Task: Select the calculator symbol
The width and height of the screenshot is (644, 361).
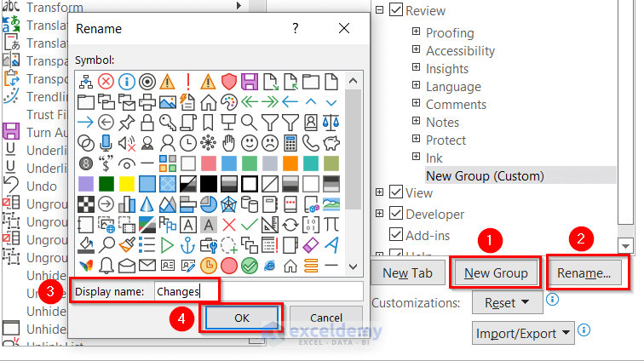Action: coord(290,143)
